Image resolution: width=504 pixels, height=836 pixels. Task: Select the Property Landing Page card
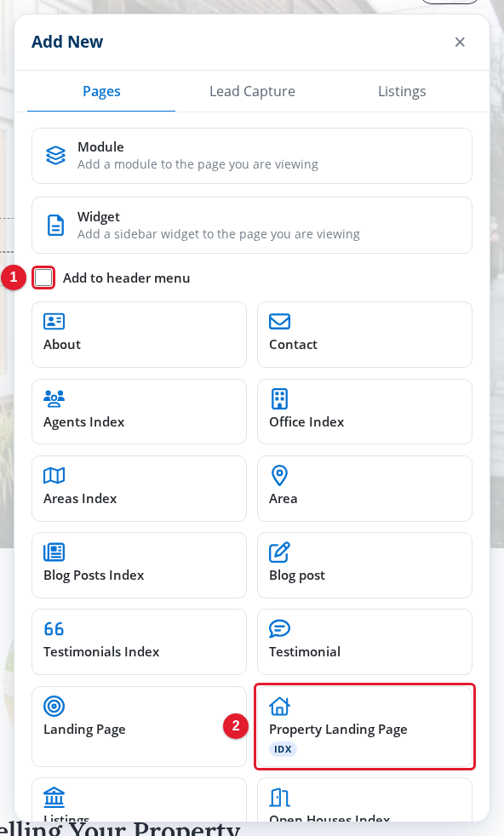tap(364, 726)
